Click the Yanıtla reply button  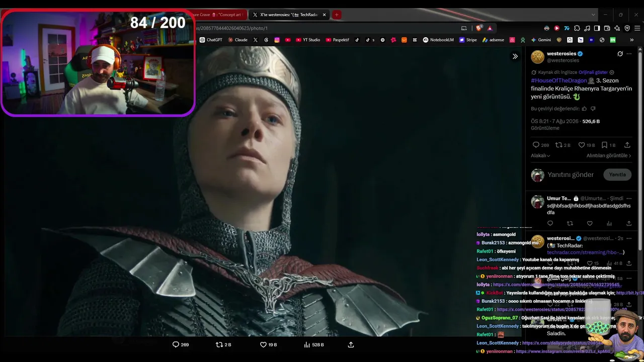(x=617, y=174)
